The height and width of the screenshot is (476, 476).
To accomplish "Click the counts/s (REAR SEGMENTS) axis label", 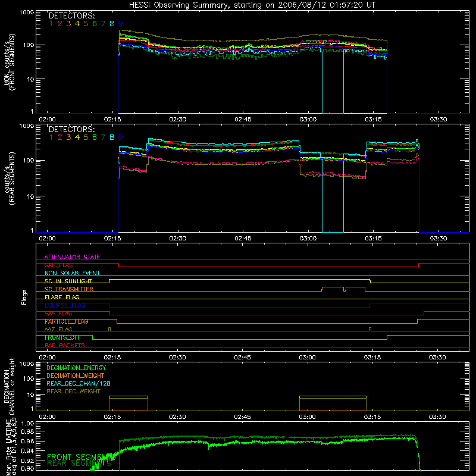I will (x=10, y=178).
